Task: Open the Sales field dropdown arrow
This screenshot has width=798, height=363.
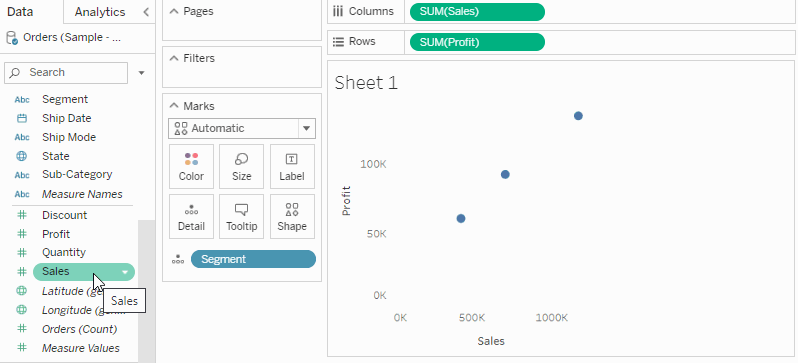Action: [125, 272]
